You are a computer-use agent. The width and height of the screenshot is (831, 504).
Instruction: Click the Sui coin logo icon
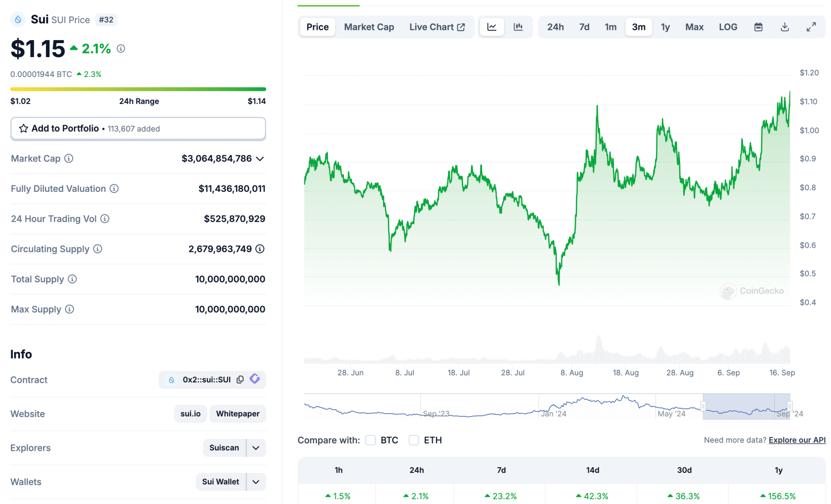(x=18, y=19)
